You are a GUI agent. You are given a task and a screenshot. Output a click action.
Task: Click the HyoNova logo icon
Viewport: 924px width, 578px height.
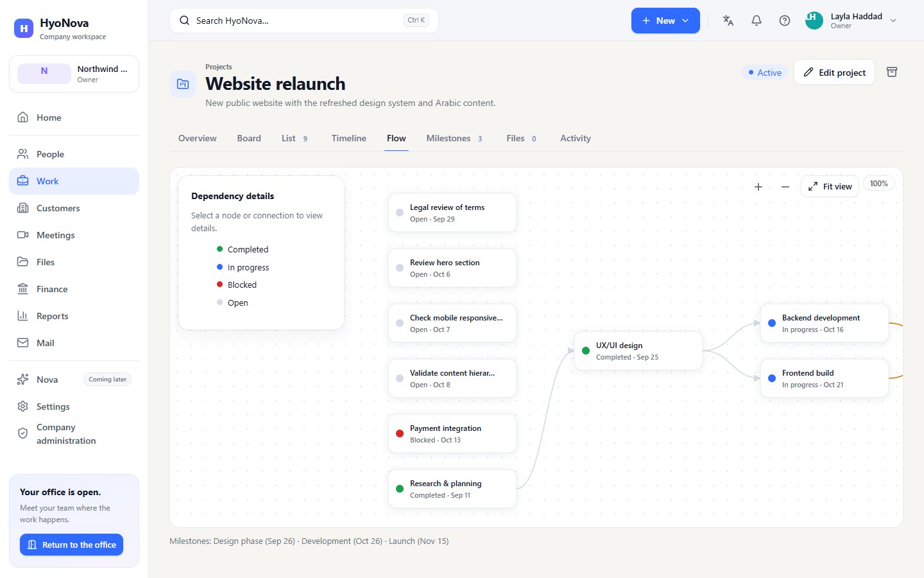[24, 28]
